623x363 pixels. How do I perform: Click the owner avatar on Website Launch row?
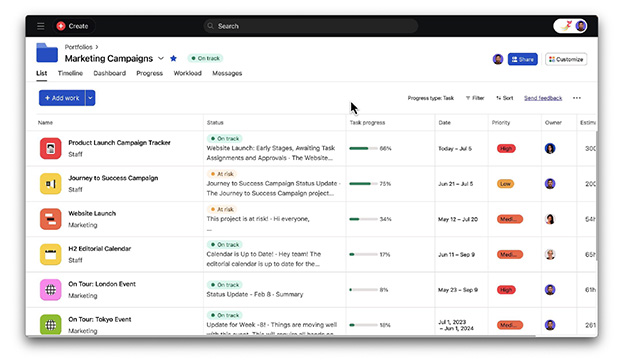tap(549, 219)
